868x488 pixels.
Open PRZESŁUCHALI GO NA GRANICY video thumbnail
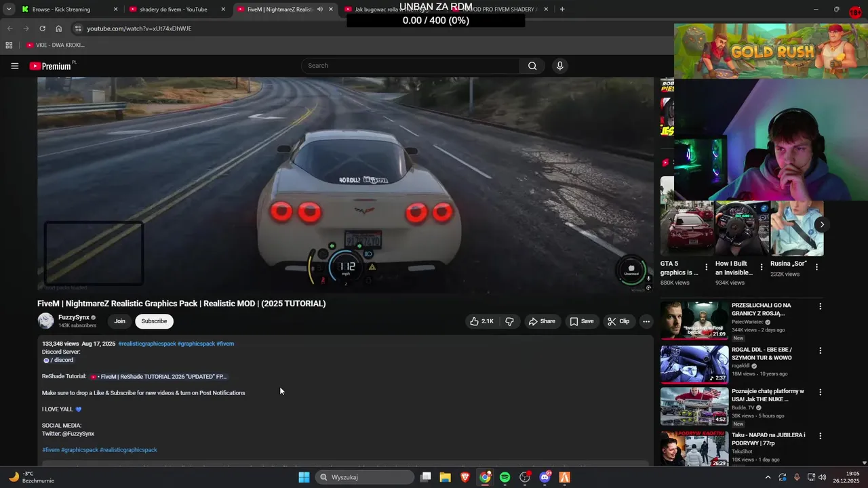pyautogui.click(x=694, y=321)
